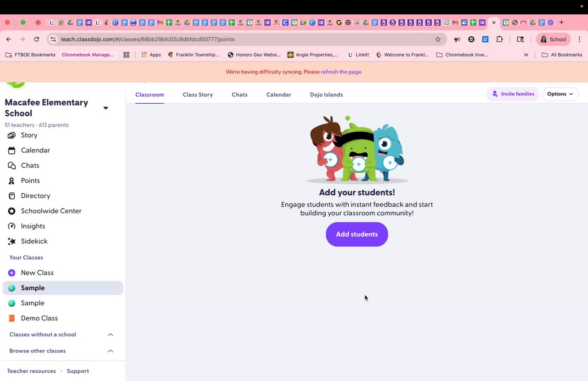The width and height of the screenshot is (588, 381).
Task: Open the Chats tab in class header
Action: 239,95
